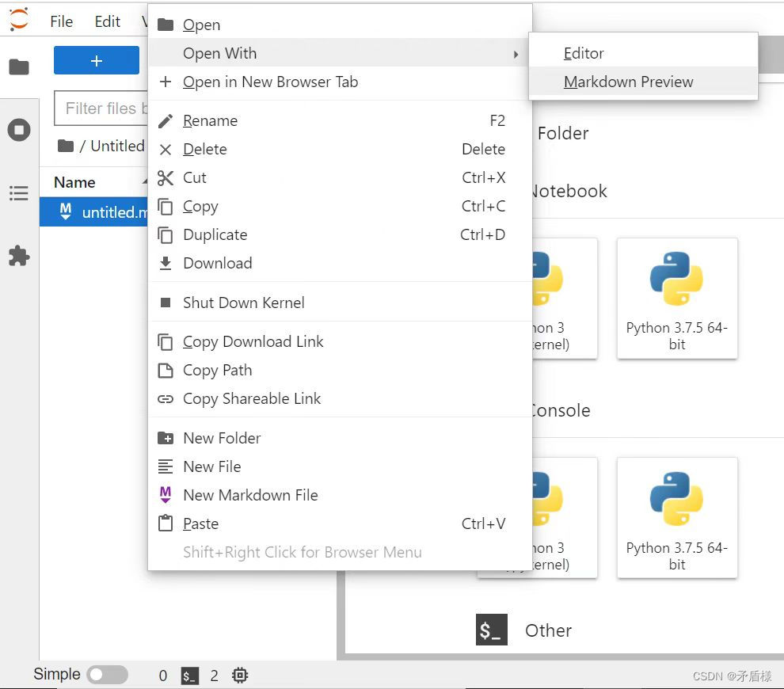This screenshot has height=689, width=784.
Task: Choose Paste in the context menu
Action: pyautogui.click(x=340, y=523)
